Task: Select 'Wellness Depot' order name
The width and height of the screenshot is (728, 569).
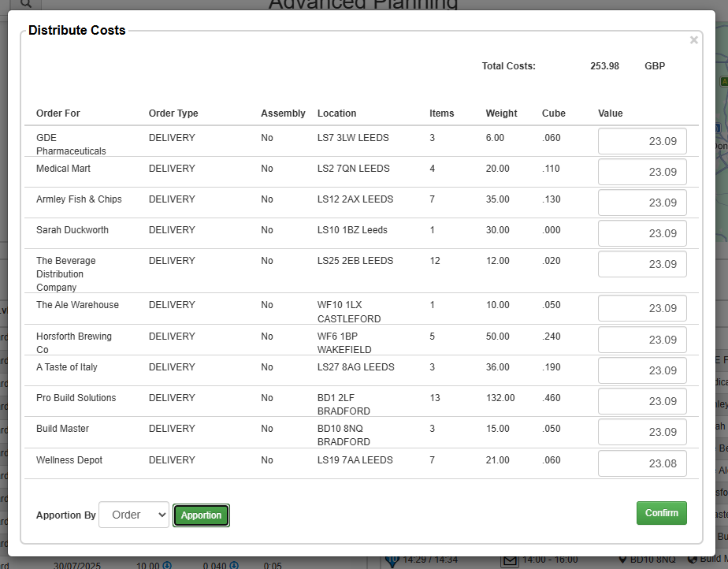Action: click(69, 459)
